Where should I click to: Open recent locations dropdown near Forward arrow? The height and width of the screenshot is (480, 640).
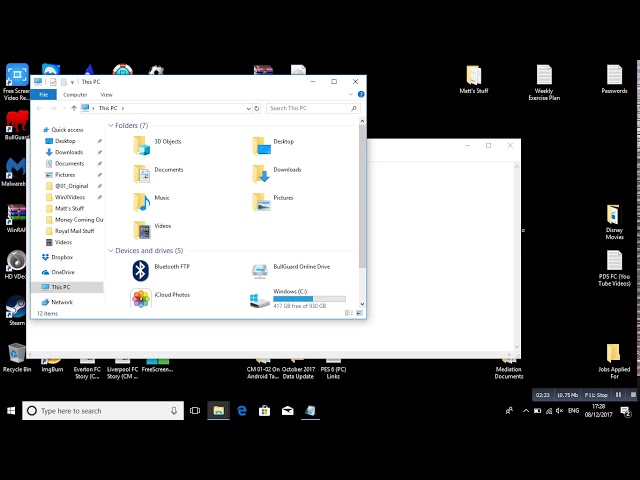pos(64,108)
